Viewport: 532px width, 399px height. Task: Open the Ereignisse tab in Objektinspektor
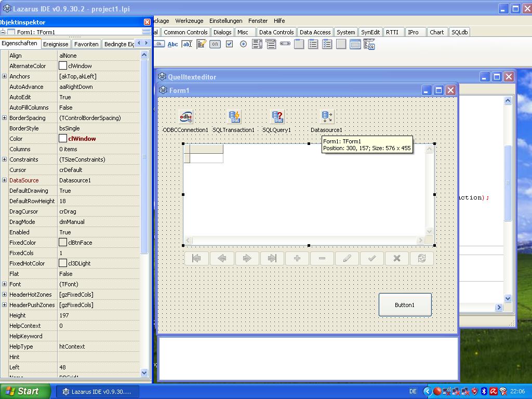pos(56,44)
